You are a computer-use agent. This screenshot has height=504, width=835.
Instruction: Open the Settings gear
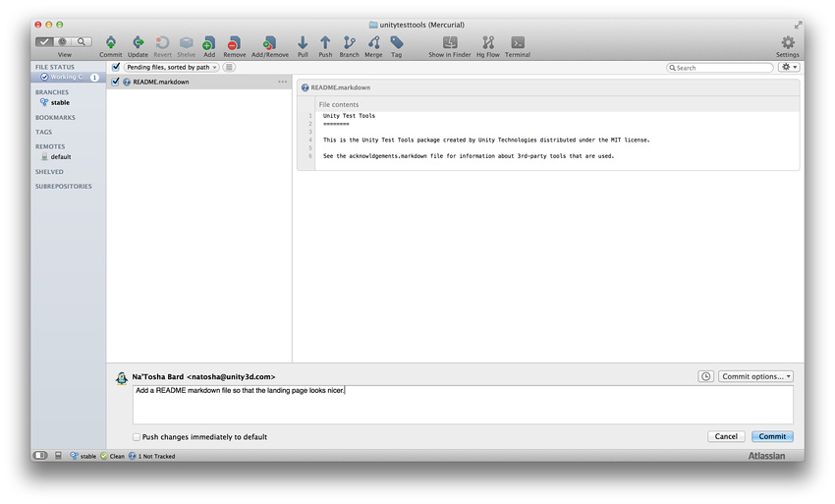787,43
